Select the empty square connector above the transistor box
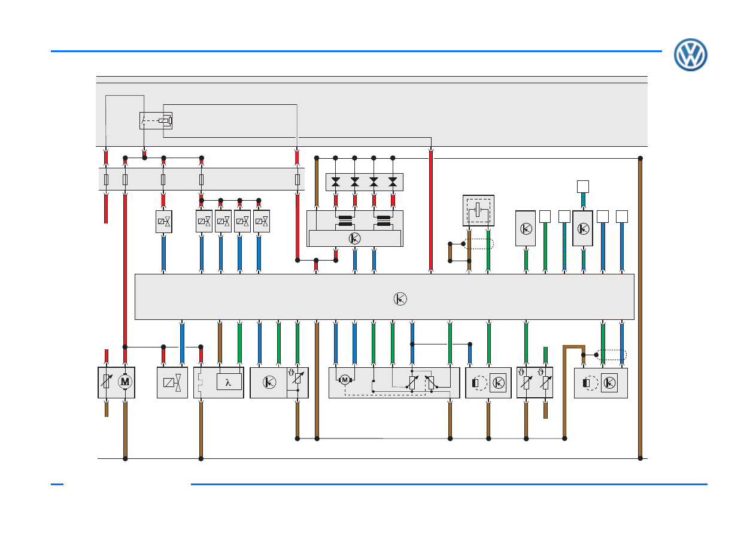Image resolution: width=756 pixels, height=535 pixels. point(583,186)
